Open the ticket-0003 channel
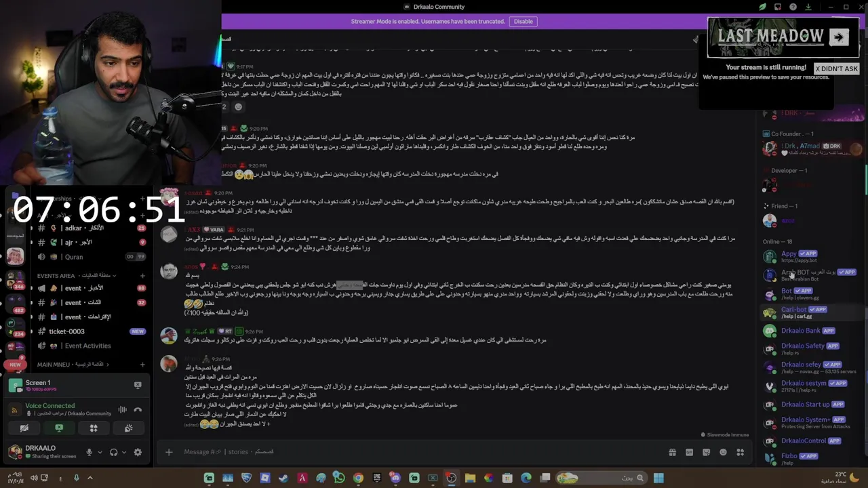Image resolution: width=868 pixels, height=488 pixels. 92,331
